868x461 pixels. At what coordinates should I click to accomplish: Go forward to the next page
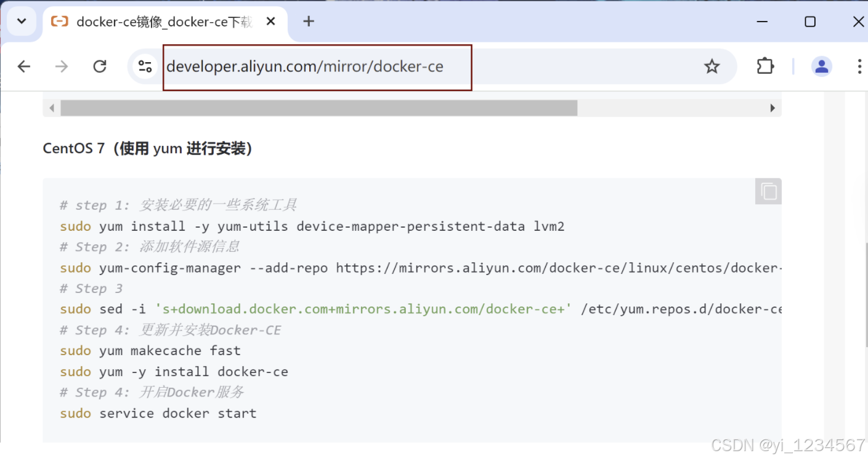point(62,66)
